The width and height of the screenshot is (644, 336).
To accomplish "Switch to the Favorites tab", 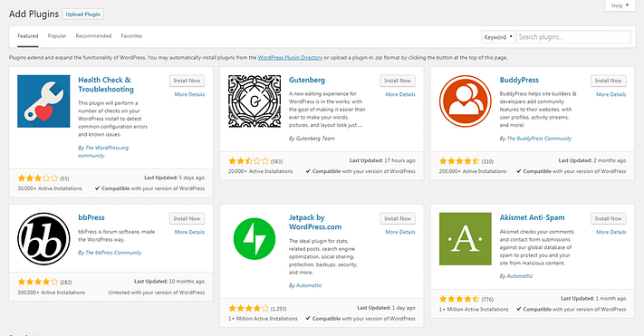I will [x=131, y=36].
